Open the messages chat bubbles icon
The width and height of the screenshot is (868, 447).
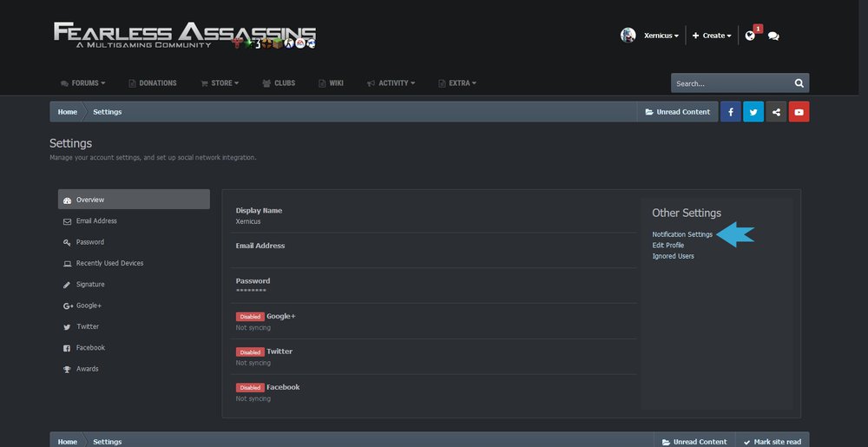coord(773,36)
